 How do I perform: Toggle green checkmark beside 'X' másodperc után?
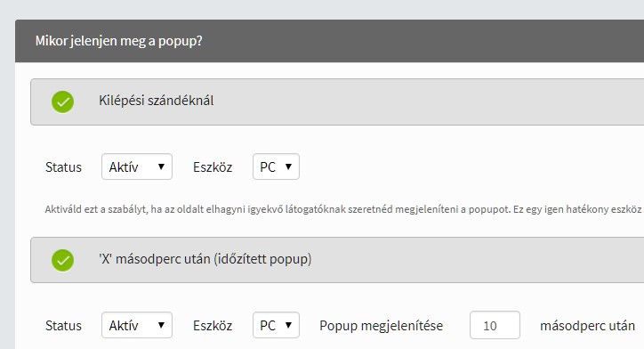tap(62, 260)
